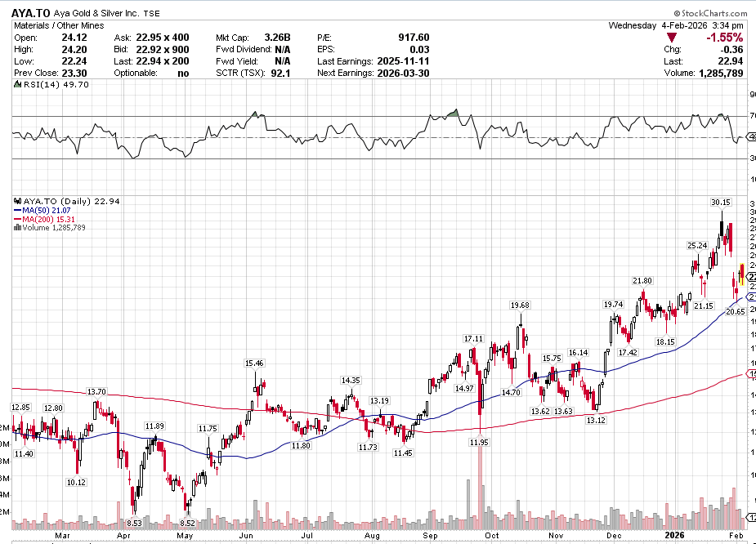Viewport: 756px width, 544px height.
Task: Click the 2026 label on the date axis
Action: pyautogui.click(x=675, y=537)
